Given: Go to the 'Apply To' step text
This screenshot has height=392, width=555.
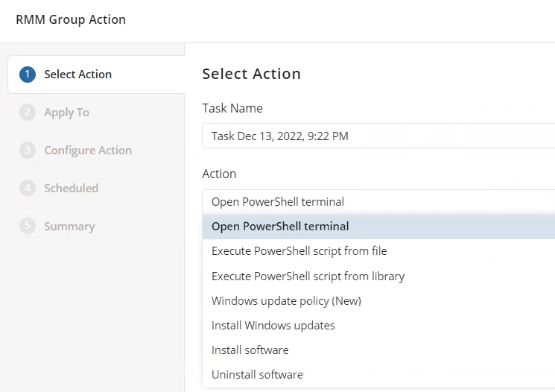Looking at the screenshot, I should coord(66,113).
